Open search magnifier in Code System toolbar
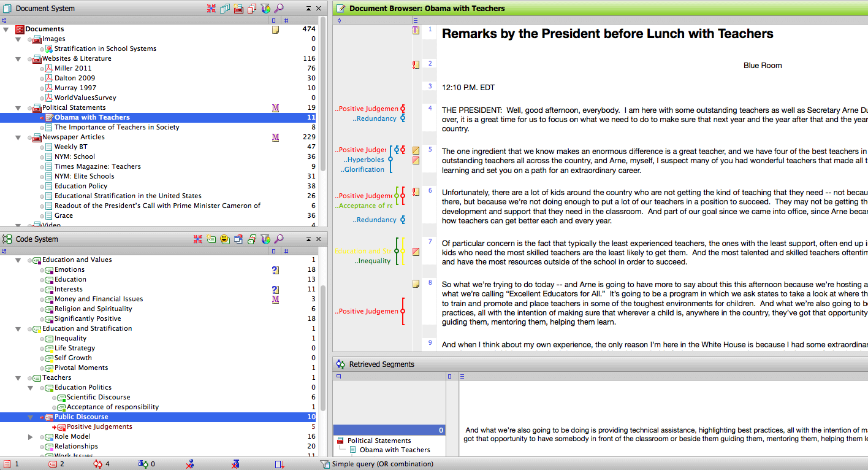The height and width of the screenshot is (470, 868). pyautogui.click(x=279, y=239)
